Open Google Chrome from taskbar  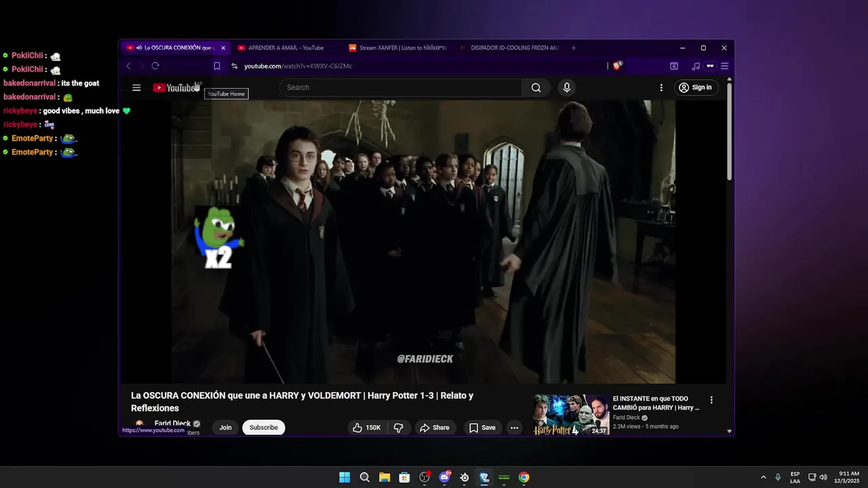524,477
